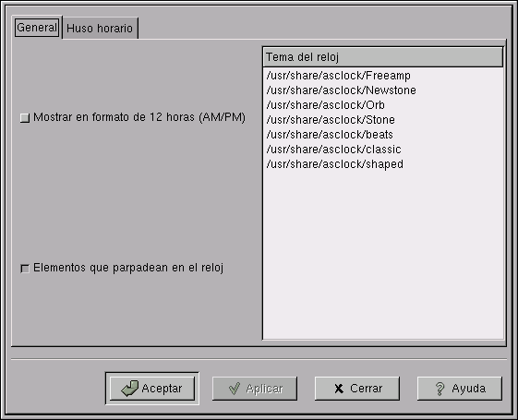Toggle the blinking clock elements checkbox
The image size is (518, 420).
[x=25, y=269]
